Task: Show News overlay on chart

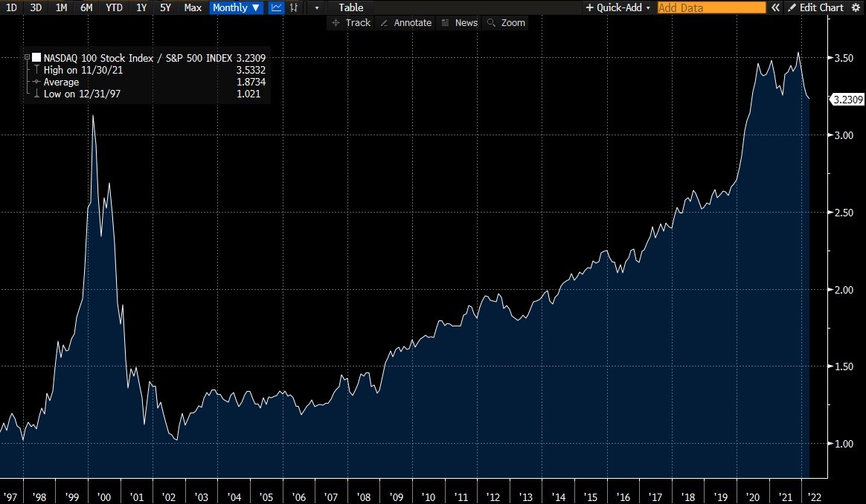Action: (459, 23)
